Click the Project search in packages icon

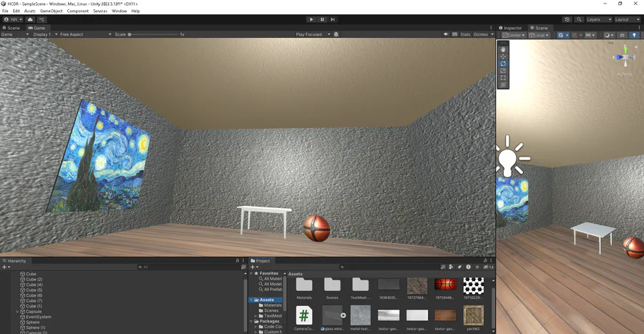click(x=443, y=267)
